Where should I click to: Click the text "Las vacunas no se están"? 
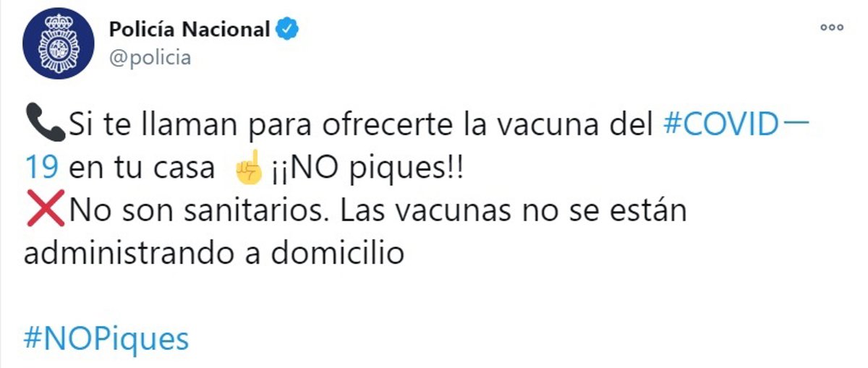tap(511, 210)
